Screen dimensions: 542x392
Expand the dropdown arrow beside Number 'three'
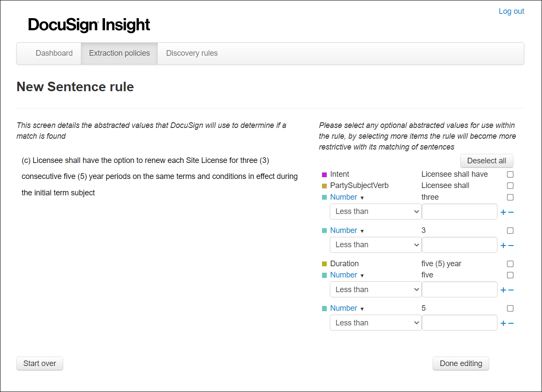[x=362, y=198]
